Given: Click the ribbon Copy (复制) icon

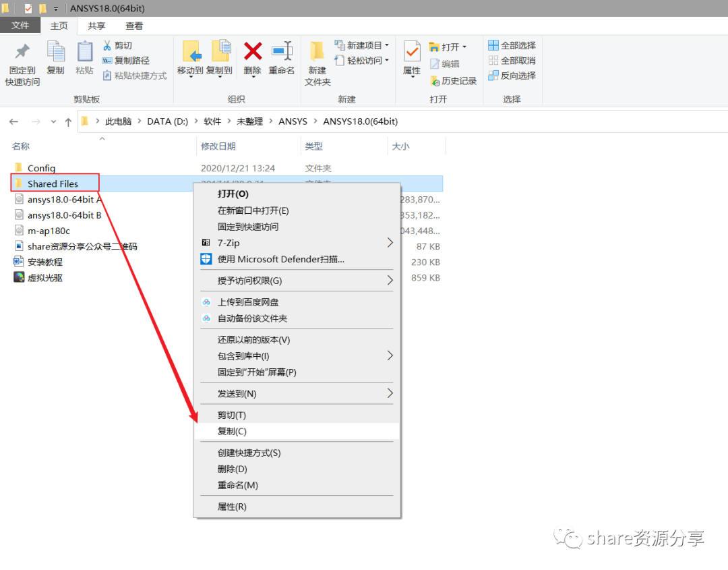Looking at the screenshot, I should tap(56, 51).
